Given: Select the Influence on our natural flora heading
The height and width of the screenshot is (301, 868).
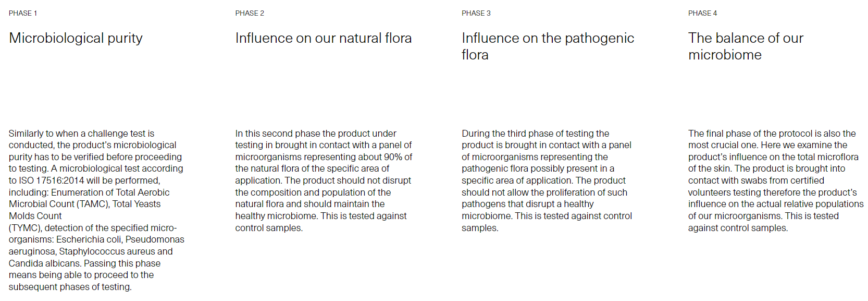Looking at the screenshot, I should (324, 38).
